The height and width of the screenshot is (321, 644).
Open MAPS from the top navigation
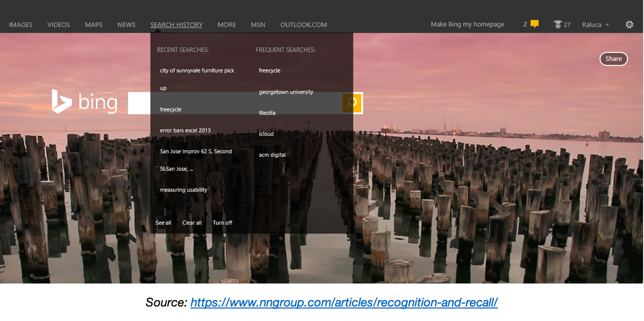[x=93, y=24]
